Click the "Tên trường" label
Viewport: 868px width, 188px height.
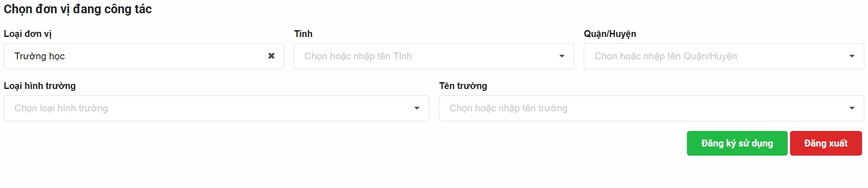point(463,86)
